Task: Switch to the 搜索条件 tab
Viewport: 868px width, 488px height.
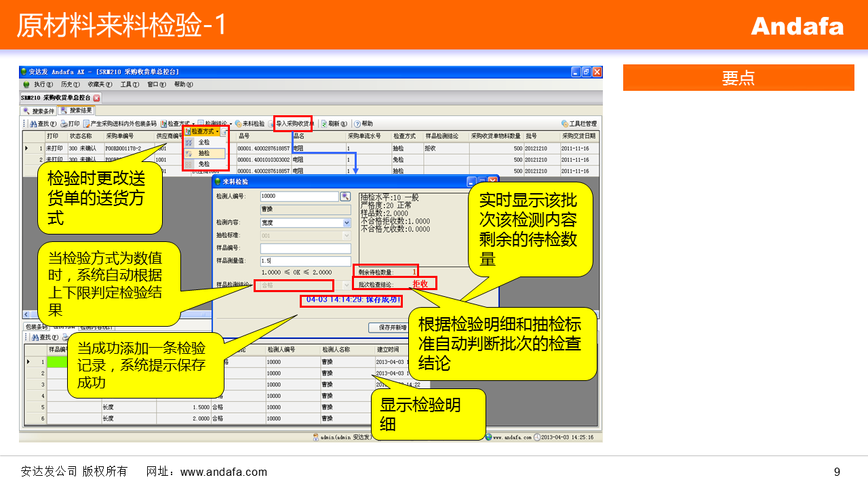Action: pyautogui.click(x=39, y=111)
